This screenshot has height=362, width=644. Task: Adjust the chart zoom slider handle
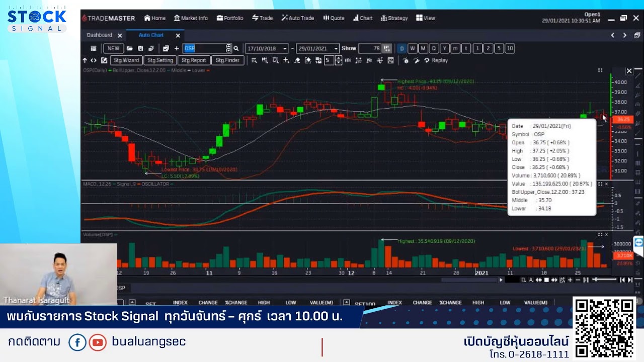click(596, 280)
